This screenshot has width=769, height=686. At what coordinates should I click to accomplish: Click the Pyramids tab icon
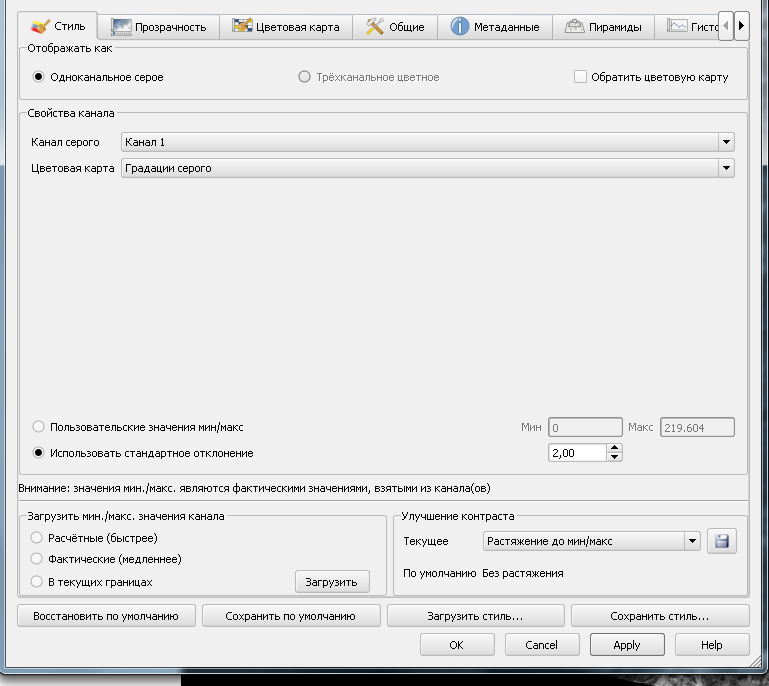pyautogui.click(x=575, y=27)
